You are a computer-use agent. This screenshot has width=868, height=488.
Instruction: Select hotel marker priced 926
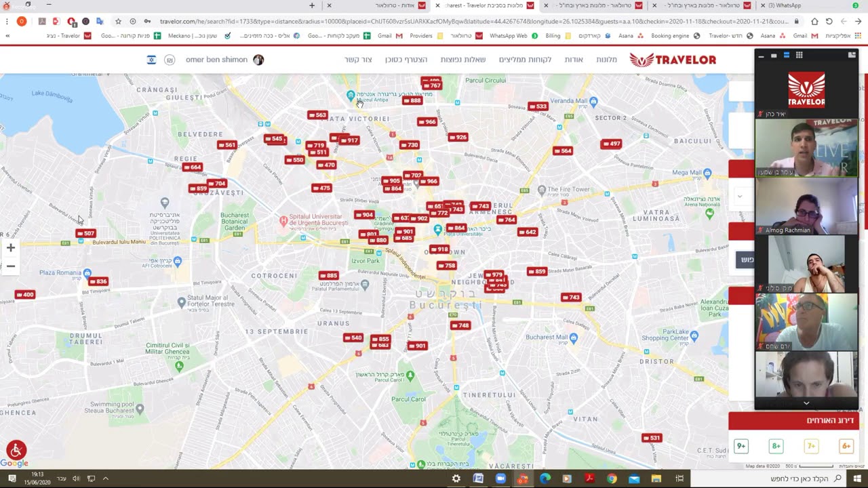(x=458, y=137)
